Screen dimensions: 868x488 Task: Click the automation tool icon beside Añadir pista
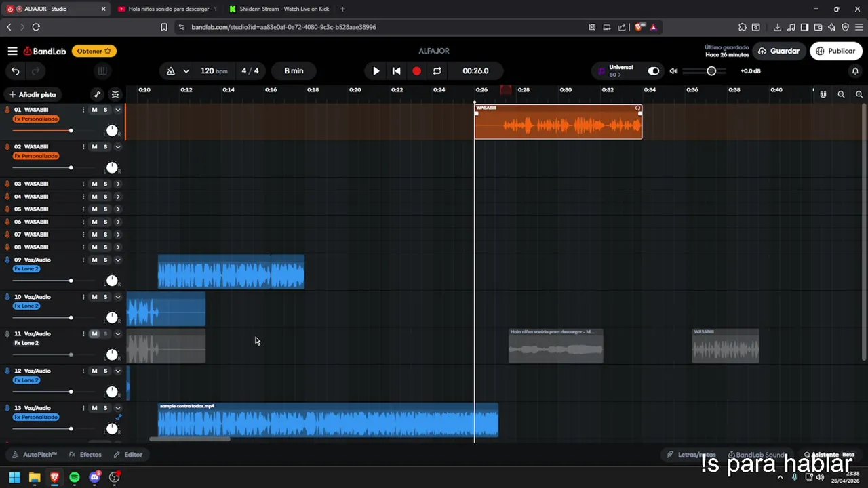click(97, 94)
